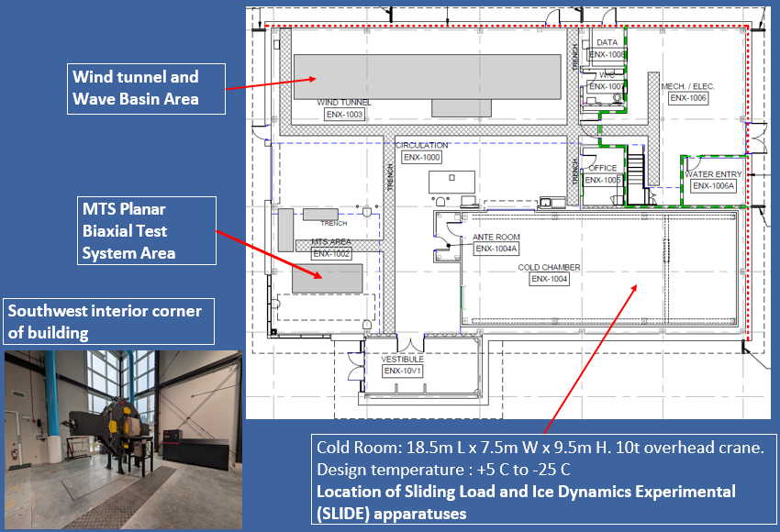Select the MTS Area ENX-1002 label
The width and height of the screenshot is (780, 532).
click(x=331, y=253)
